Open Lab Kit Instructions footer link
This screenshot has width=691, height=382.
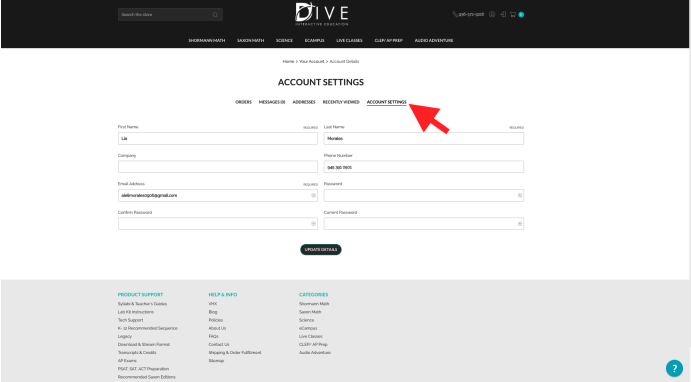point(136,312)
